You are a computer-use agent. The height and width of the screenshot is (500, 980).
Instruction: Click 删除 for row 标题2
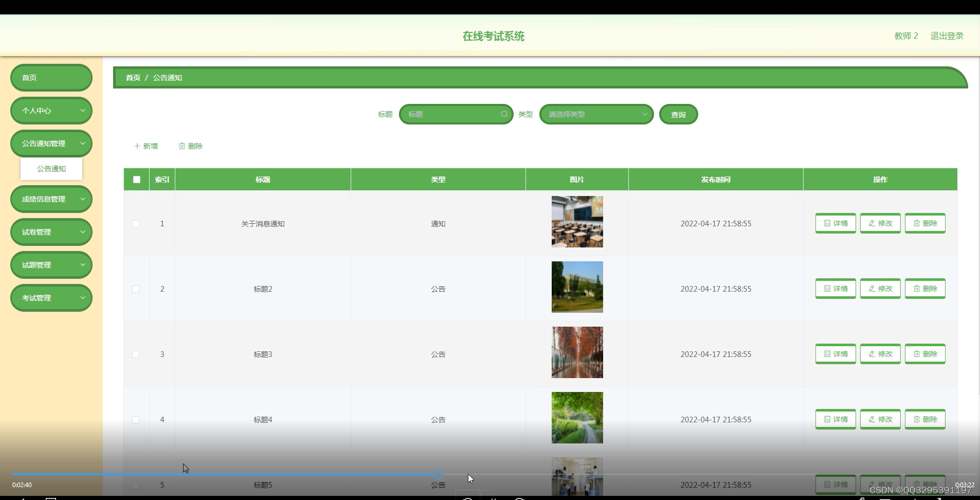tap(925, 289)
